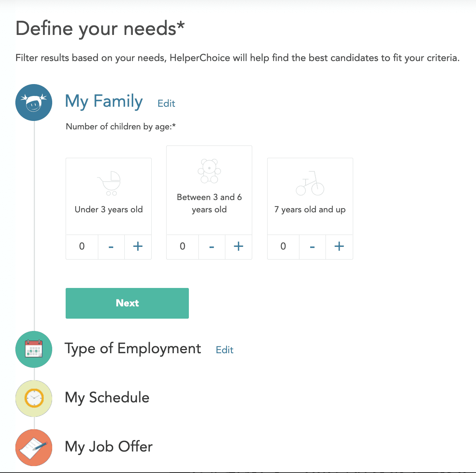Screen dimensions: 476x473
Task: Click the green Next button
Action: tap(127, 303)
